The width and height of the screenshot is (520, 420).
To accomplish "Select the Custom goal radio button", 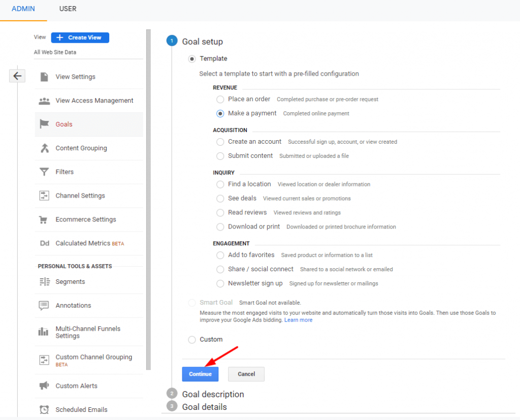I will [192, 339].
